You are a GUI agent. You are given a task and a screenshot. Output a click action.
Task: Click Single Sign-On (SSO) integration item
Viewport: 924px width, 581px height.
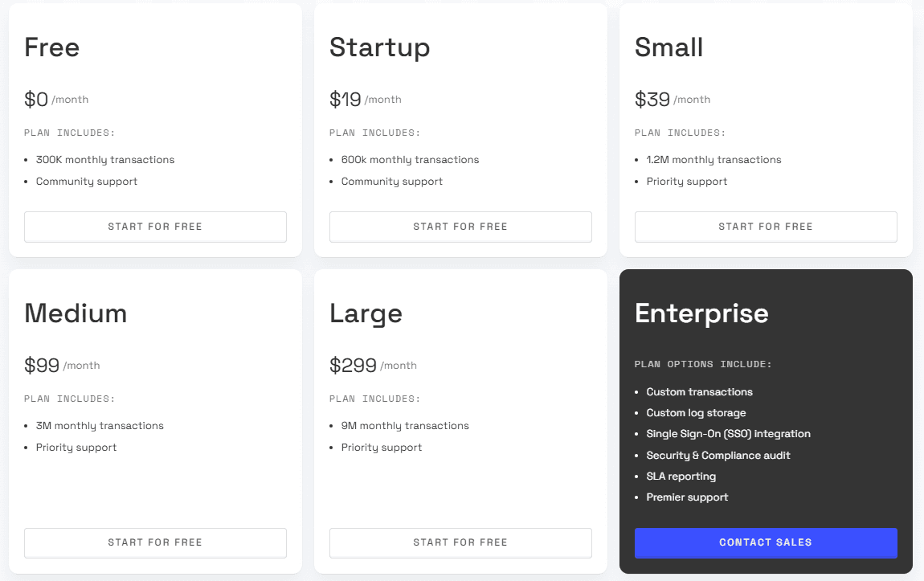coord(729,434)
